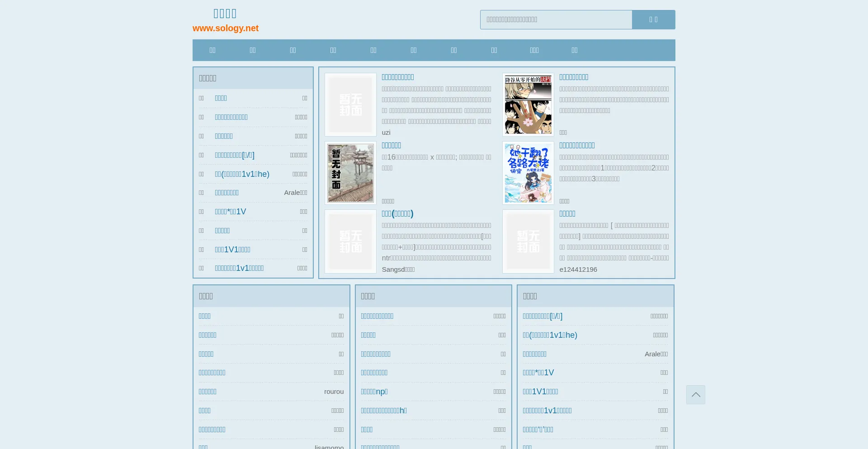
Task: Click the site logo above www.sology.net
Action: (x=225, y=14)
